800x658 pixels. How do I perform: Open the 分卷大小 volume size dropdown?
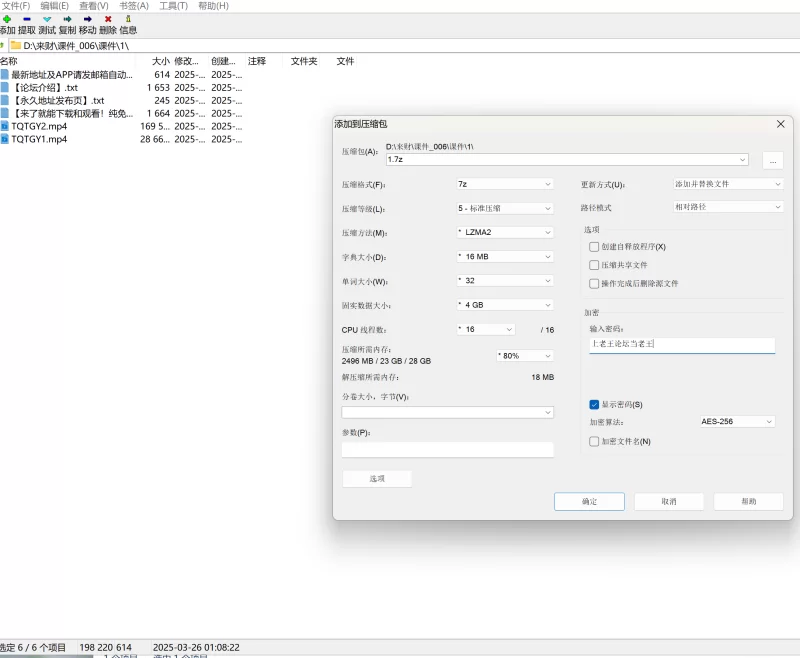pos(447,412)
